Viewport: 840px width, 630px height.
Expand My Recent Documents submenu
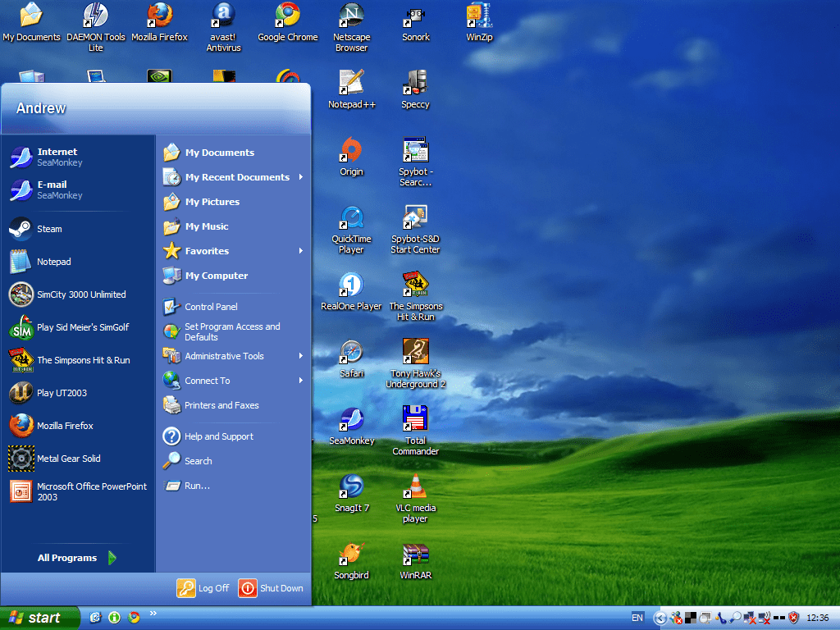(237, 177)
